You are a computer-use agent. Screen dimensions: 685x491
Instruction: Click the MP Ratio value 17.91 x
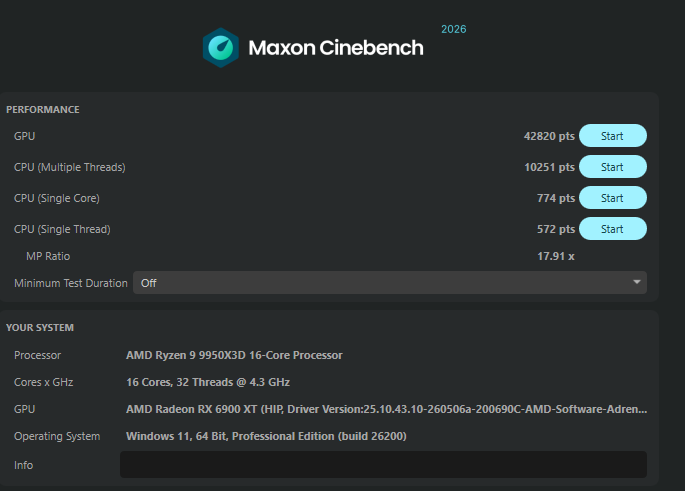point(556,256)
